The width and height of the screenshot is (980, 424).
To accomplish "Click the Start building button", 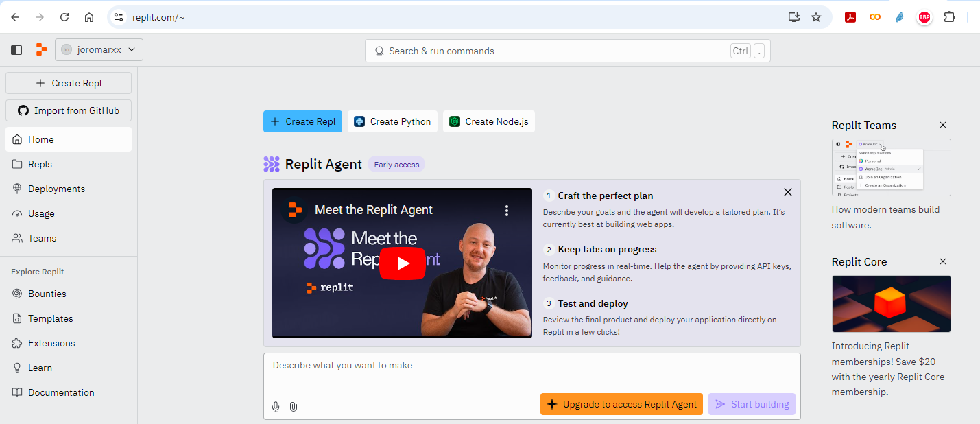I will coord(752,404).
